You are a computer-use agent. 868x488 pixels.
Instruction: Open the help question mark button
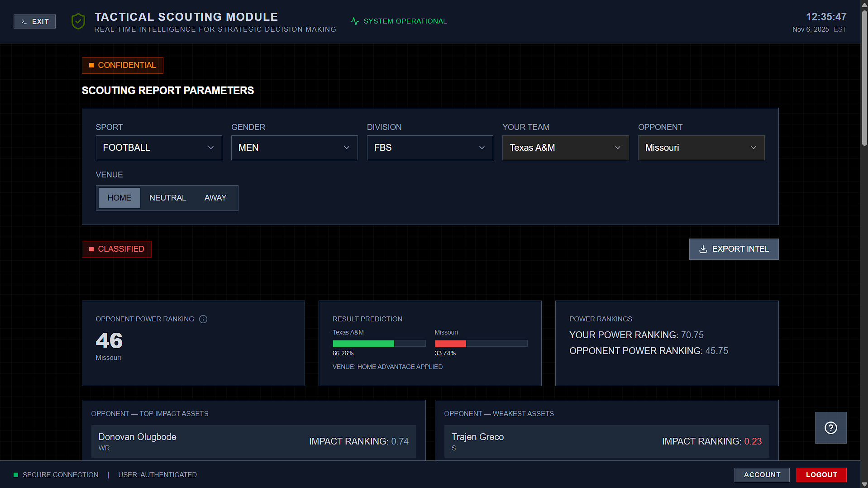tap(830, 427)
